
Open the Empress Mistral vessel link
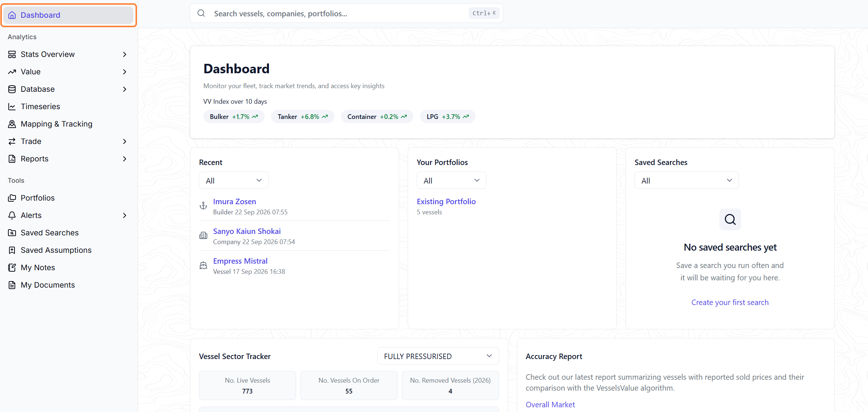pos(240,261)
